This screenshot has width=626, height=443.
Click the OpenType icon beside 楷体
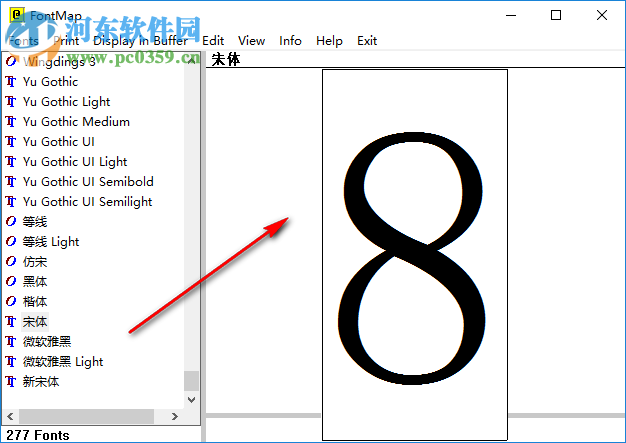11,301
